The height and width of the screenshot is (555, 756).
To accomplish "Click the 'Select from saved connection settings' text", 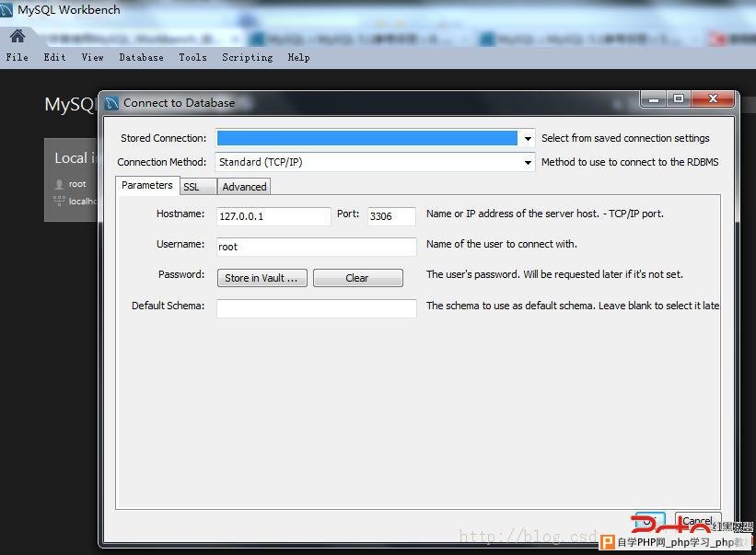I will pyautogui.click(x=625, y=138).
